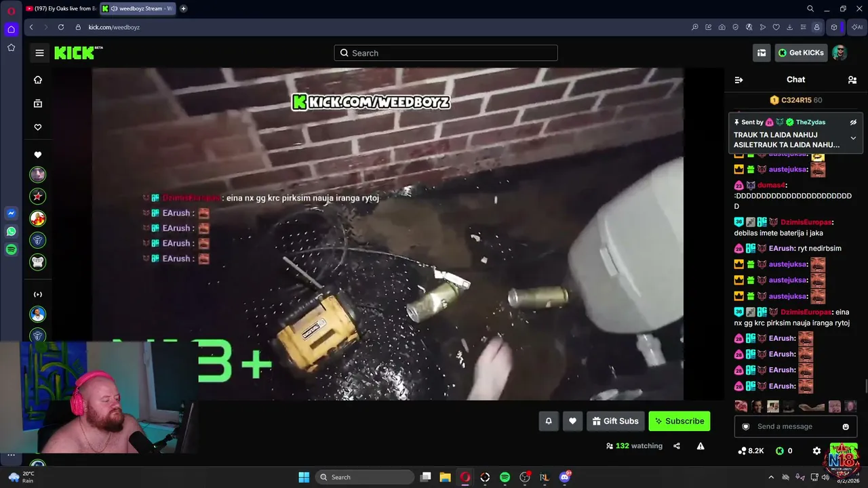The width and height of the screenshot is (868, 488).
Task: Open Opera sidebar bookmarks star
Action: 11,47
